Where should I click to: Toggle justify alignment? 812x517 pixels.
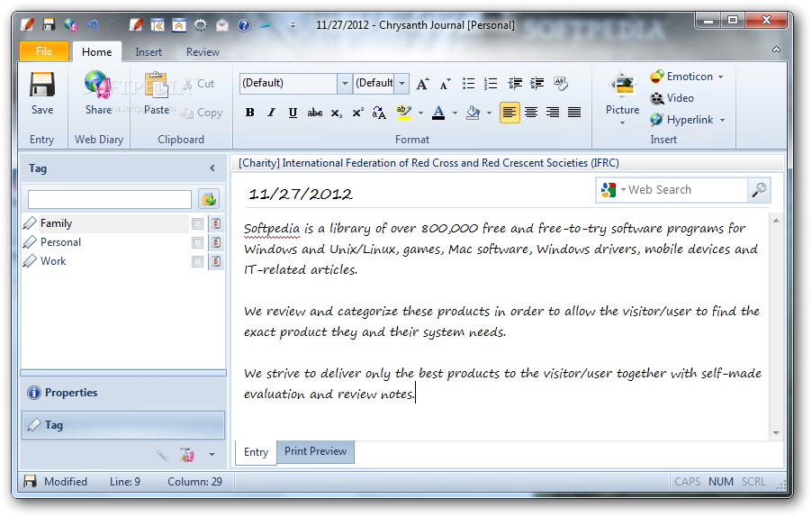[574, 113]
